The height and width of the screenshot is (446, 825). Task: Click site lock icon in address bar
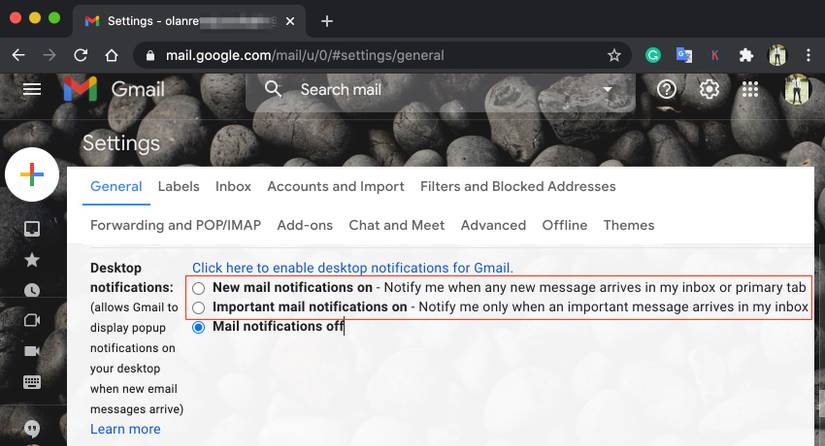[x=150, y=55]
